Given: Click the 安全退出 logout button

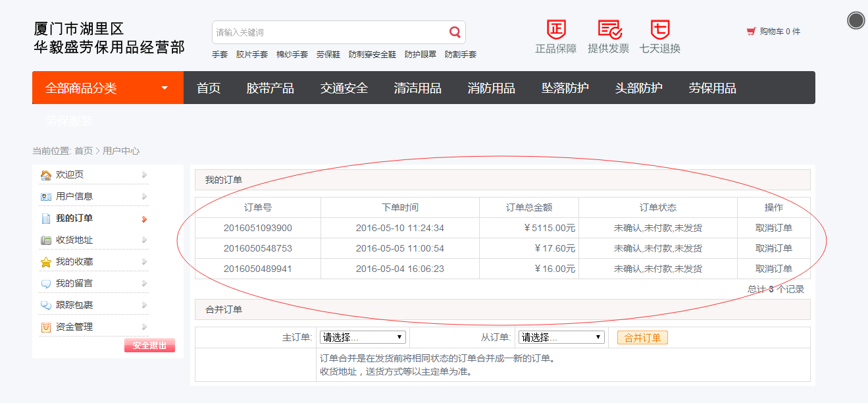Looking at the screenshot, I should tap(149, 346).
